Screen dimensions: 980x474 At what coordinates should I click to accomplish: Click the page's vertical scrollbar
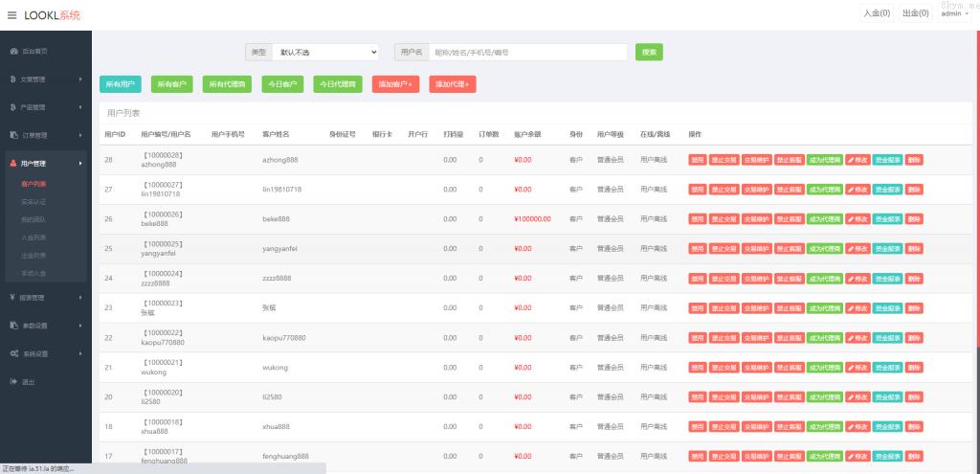click(x=975, y=192)
